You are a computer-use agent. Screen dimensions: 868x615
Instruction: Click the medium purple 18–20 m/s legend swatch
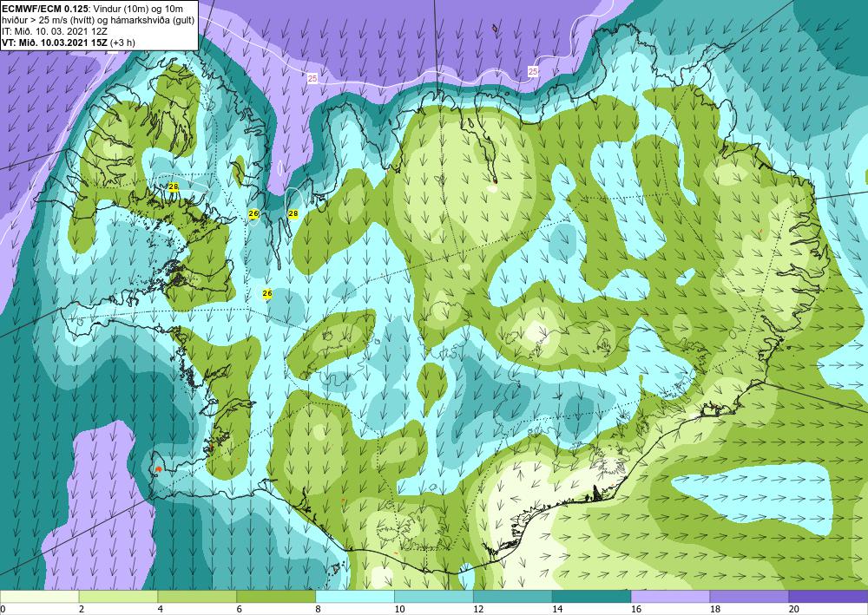click(750, 597)
